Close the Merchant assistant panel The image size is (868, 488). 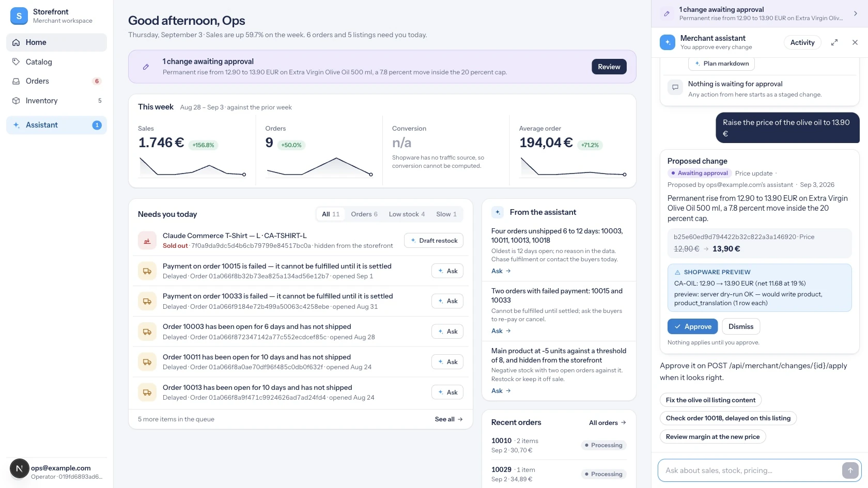click(855, 42)
